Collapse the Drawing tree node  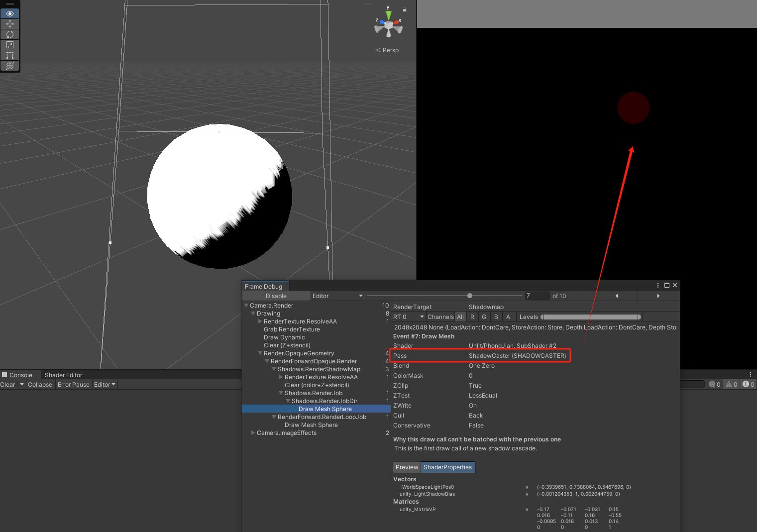pyautogui.click(x=253, y=314)
